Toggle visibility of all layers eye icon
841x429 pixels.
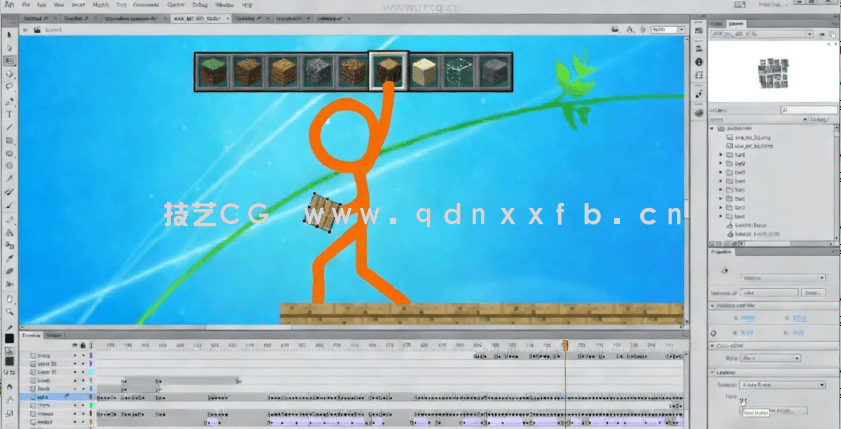click(x=75, y=345)
